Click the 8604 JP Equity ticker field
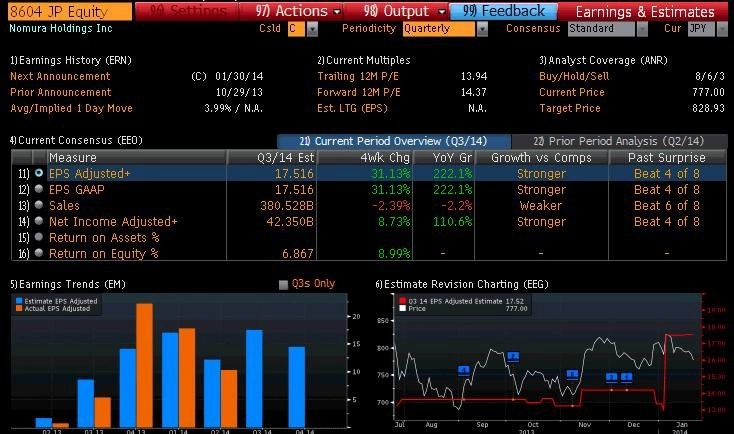This screenshot has height=434, width=734. 70,11
